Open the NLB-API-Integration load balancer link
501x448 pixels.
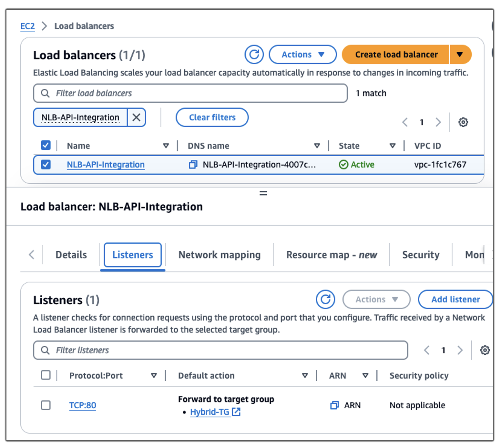click(106, 165)
